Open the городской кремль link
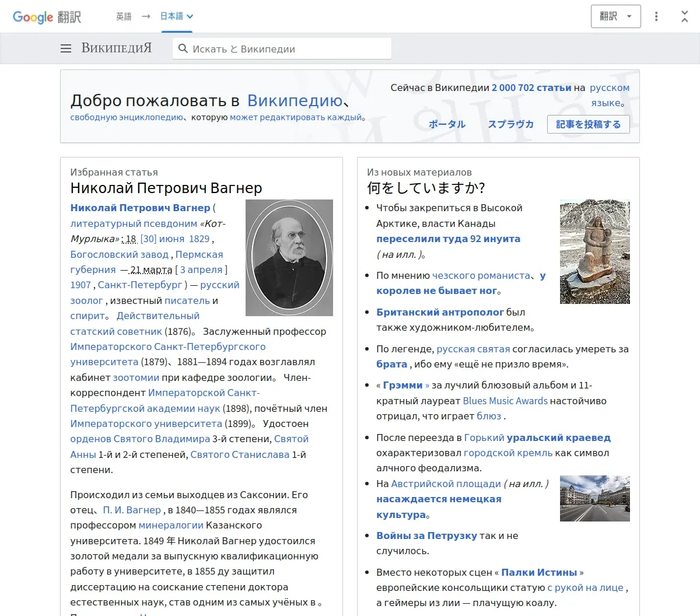Screen dimensions: 700x616 point(508,453)
